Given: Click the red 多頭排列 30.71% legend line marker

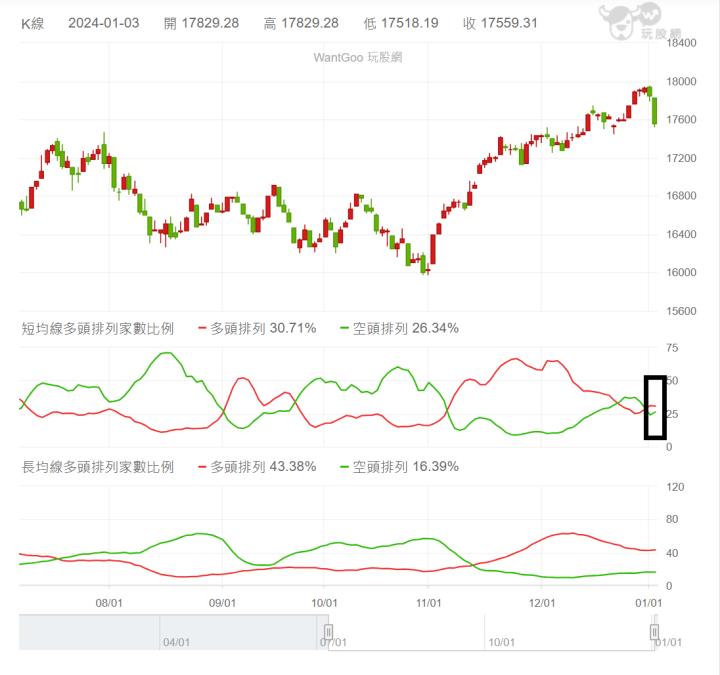Looking at the screenshot, I should tap(203, 328).
